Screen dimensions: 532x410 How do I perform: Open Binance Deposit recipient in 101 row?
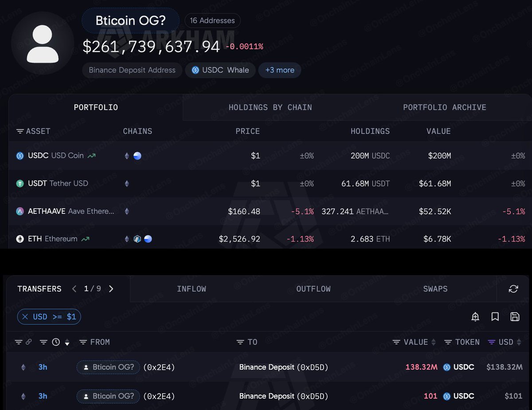click(284, 396)
